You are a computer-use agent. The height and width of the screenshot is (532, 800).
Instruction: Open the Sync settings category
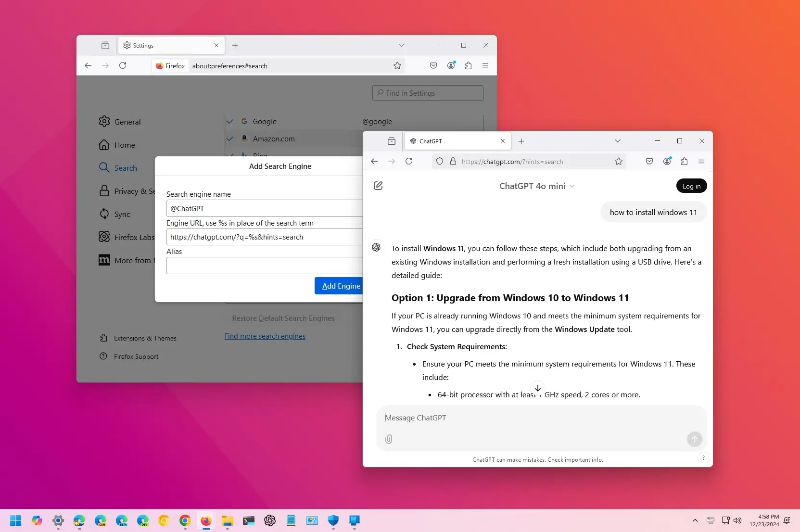tap(114, 214)
